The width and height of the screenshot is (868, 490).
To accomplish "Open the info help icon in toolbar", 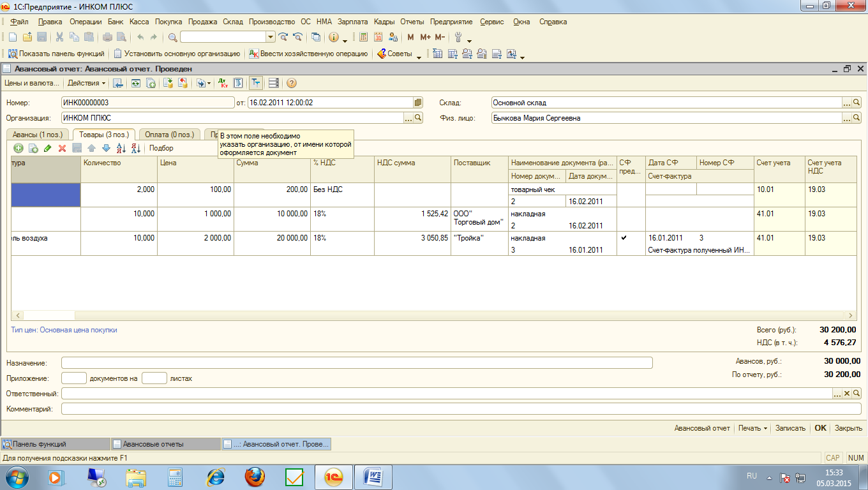I will [x=333, y=37].
